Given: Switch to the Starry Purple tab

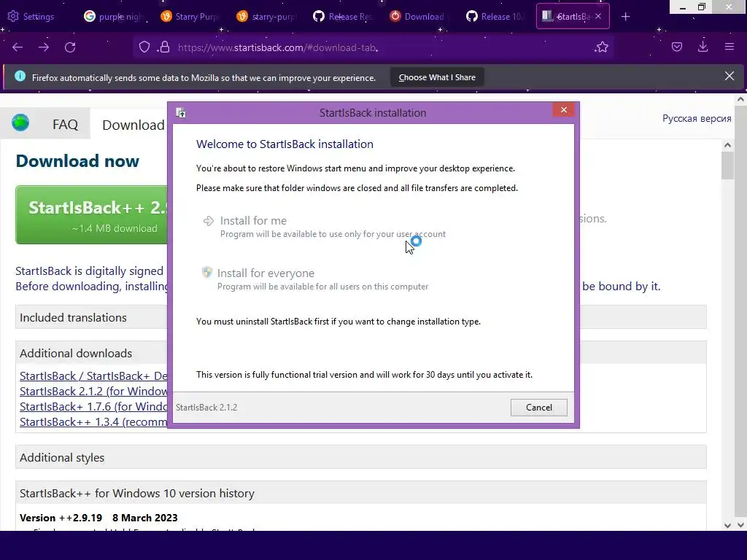Looking at the screenshot, I should pos(190,16).
